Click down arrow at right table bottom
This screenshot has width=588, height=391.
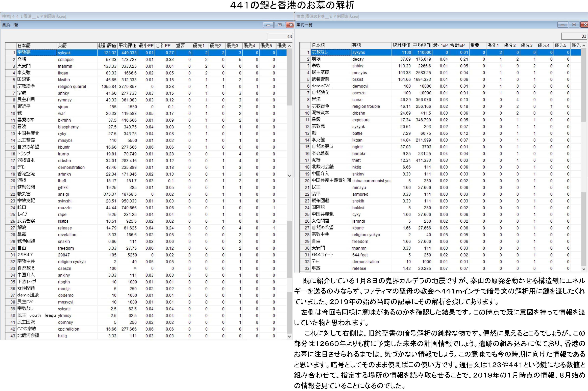click(x=584, y=269)
